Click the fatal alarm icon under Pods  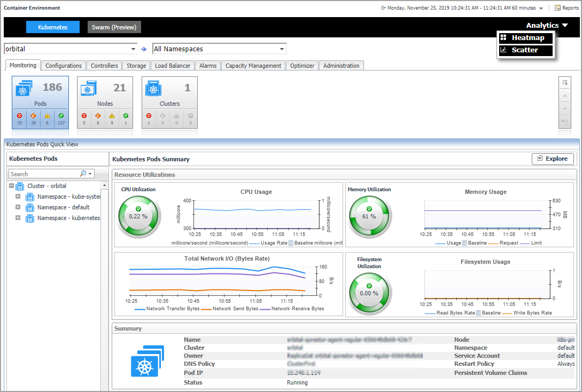pyautogui.click(x=19, y=115)
